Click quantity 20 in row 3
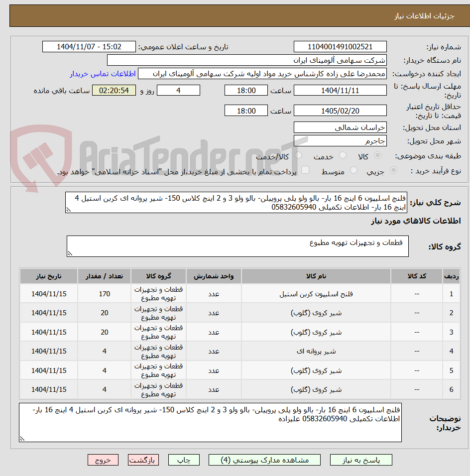The height and width of the screenshot is (476, 470). (x=105, y=332)
